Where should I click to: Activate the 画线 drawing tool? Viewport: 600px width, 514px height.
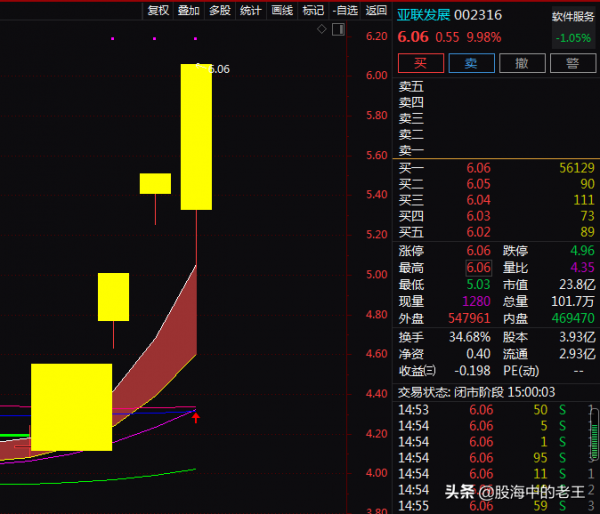click(x=282, y=10)
